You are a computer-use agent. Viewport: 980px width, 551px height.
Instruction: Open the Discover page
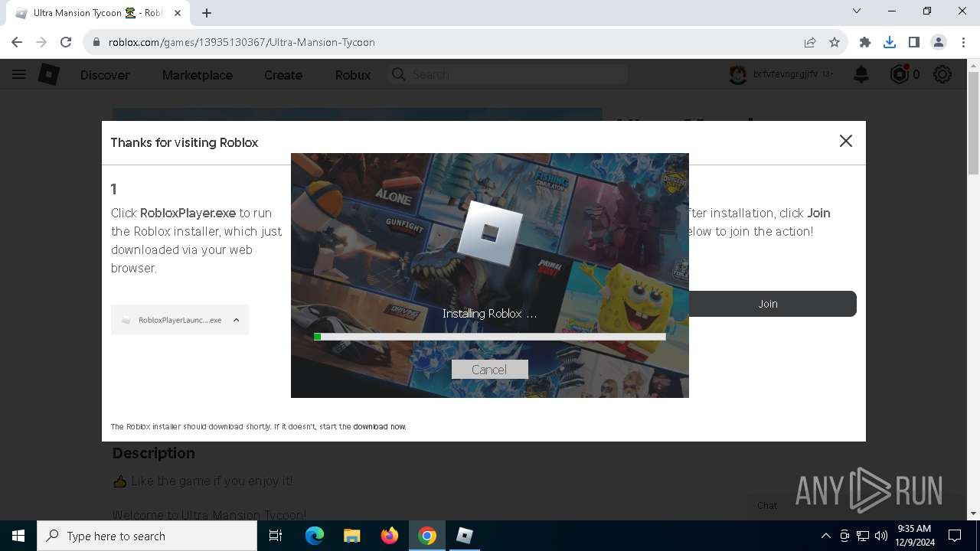click(x=105, y=75)
